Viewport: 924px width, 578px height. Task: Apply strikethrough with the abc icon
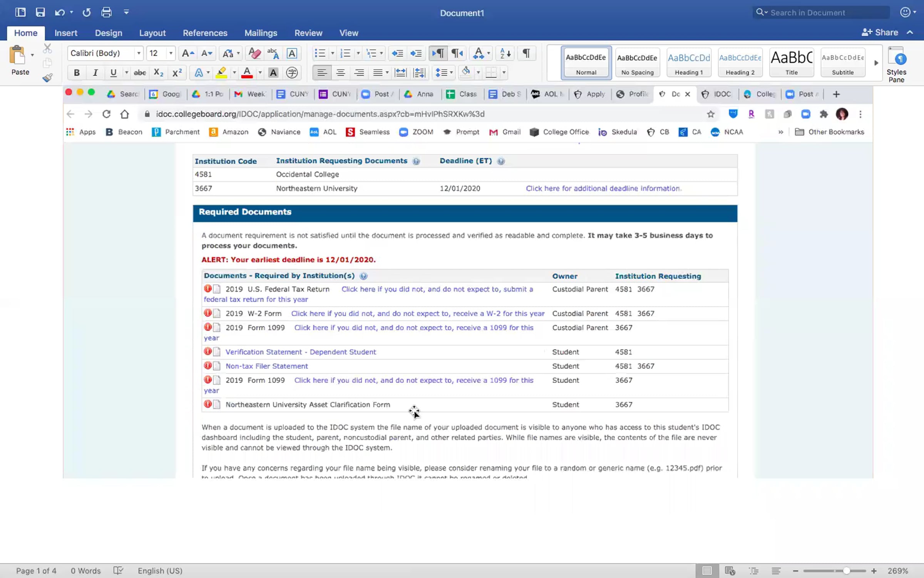point(139,72)
